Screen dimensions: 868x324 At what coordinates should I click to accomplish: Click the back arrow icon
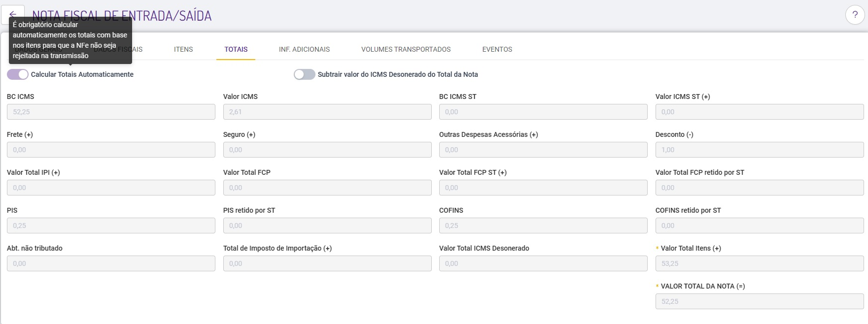[13, 14]
